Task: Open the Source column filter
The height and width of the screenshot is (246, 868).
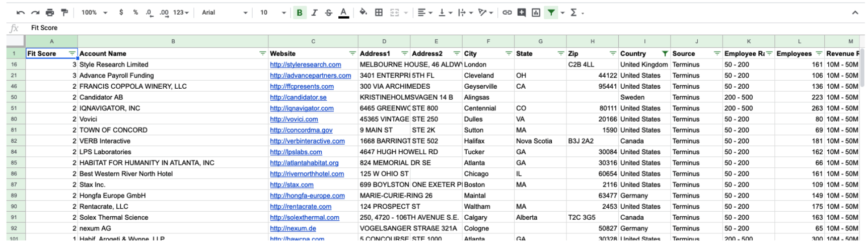Action: coord(717,53)
